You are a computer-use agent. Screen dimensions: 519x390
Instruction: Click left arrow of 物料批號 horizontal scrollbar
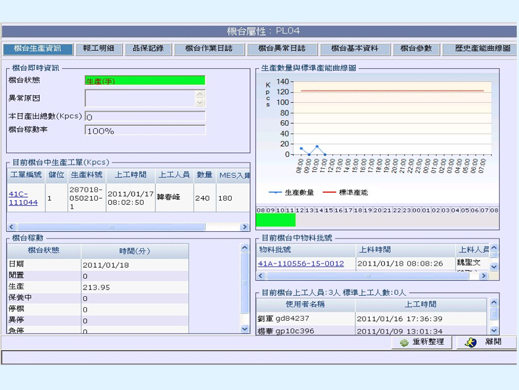click(x=261, y=276)
